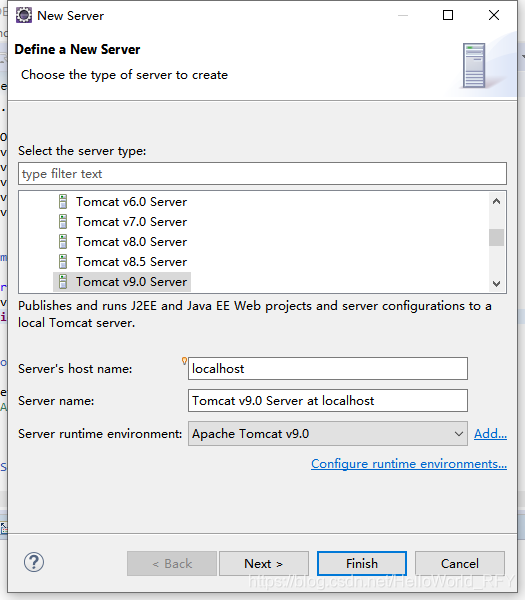Click the Back button

172,564
